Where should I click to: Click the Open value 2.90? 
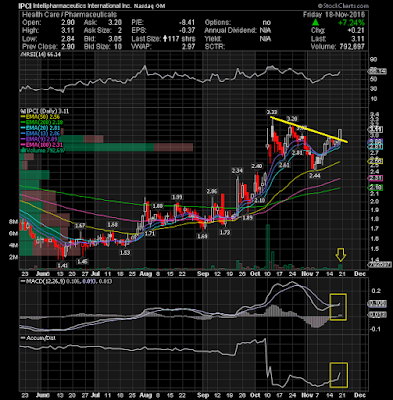[x=68, y=23]
